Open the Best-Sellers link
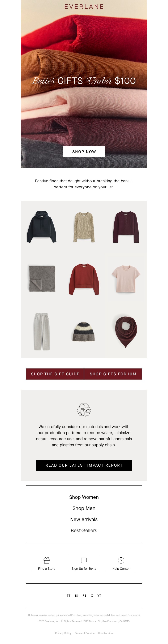 pyautogui.click(x=84, y=531)
